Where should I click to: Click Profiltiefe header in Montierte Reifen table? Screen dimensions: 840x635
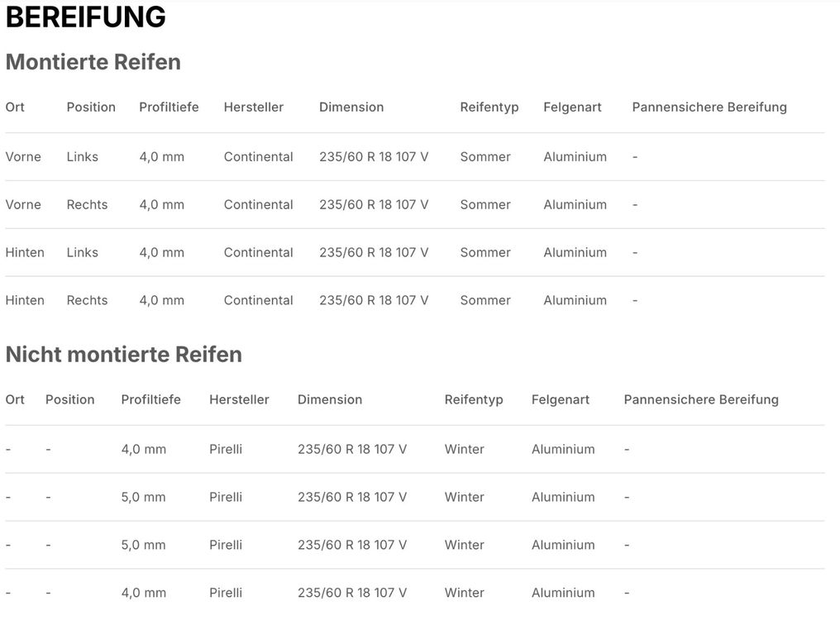(x=169, y=107)
